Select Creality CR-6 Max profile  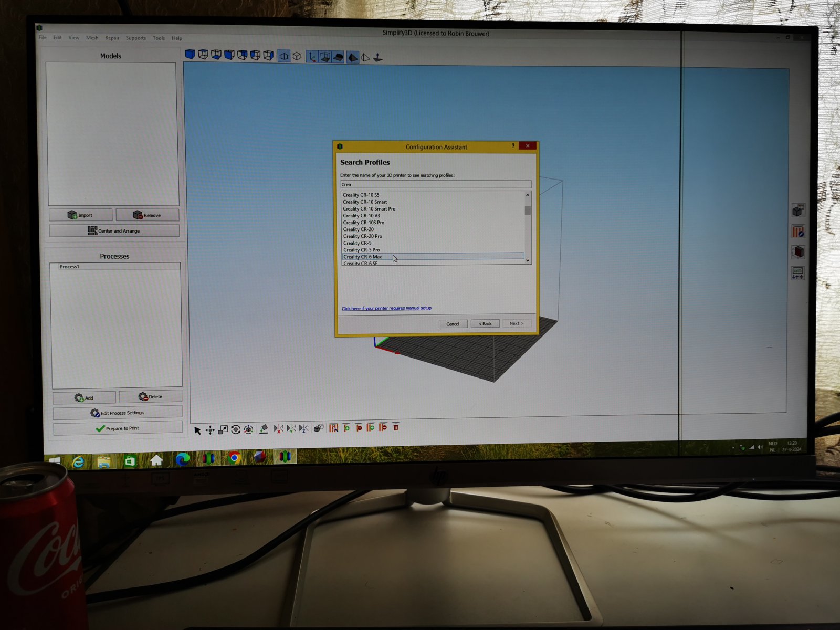pos(433,257)
